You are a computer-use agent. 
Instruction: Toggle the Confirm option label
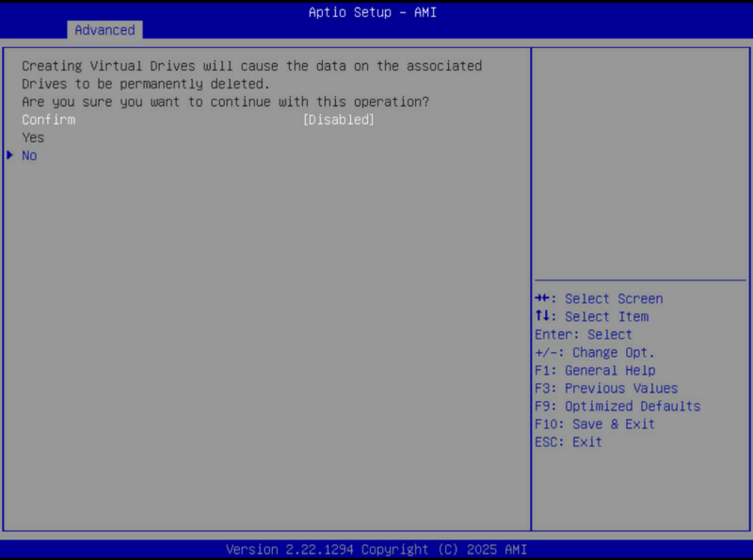click(x=49, y=120)
